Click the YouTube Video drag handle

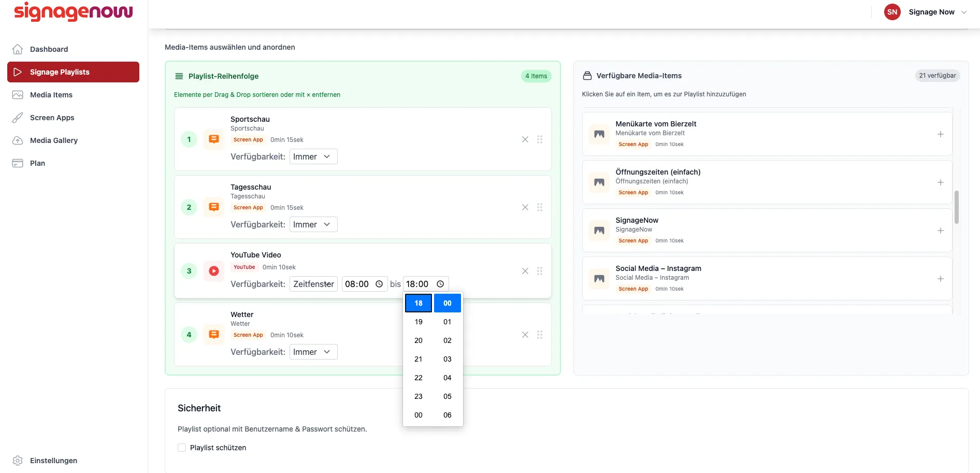[x=540, y=271]
